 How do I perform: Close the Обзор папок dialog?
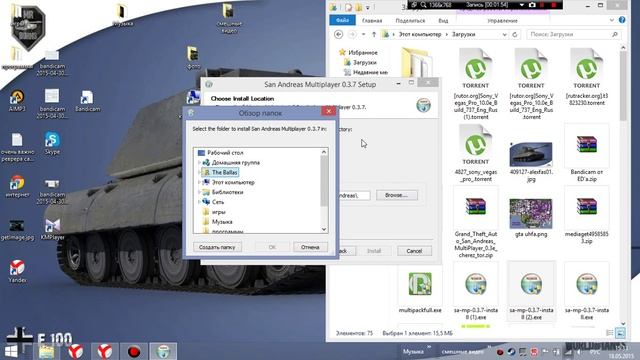(x=328, y=111)
